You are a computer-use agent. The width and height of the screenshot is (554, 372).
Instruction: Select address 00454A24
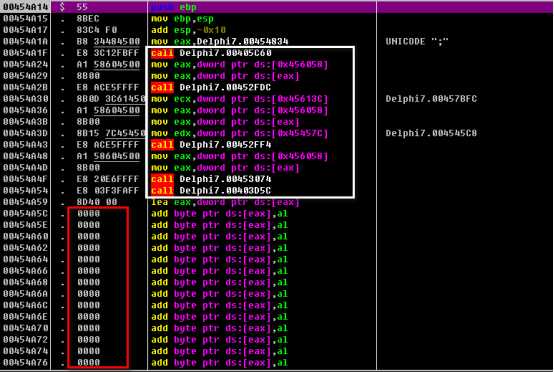pyautogui.click(x=25, y=64)
